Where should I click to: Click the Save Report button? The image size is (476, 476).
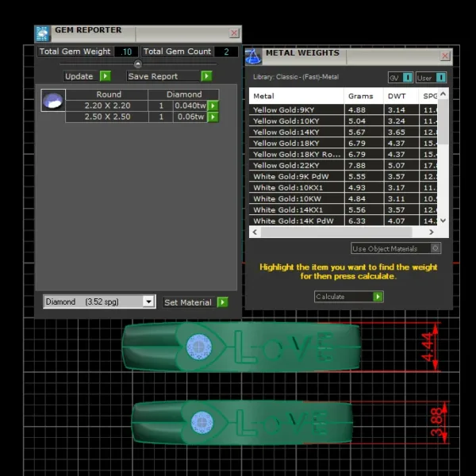click(x=170, y=76)
